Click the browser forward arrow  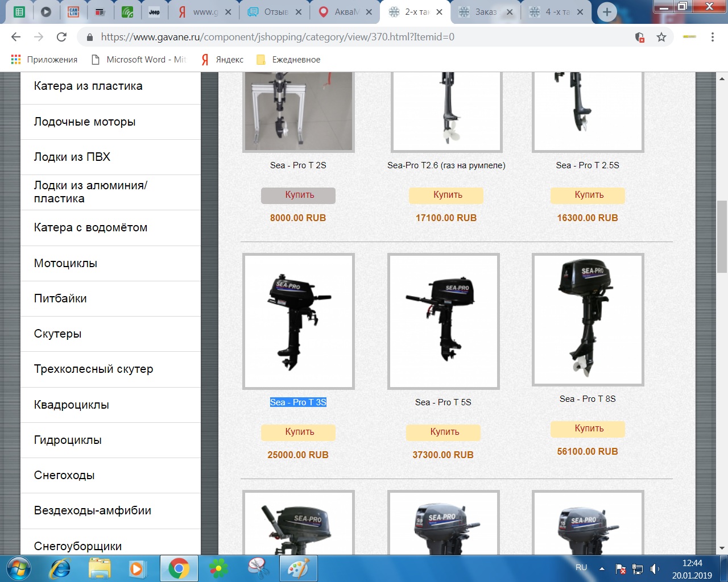[39, 37]
